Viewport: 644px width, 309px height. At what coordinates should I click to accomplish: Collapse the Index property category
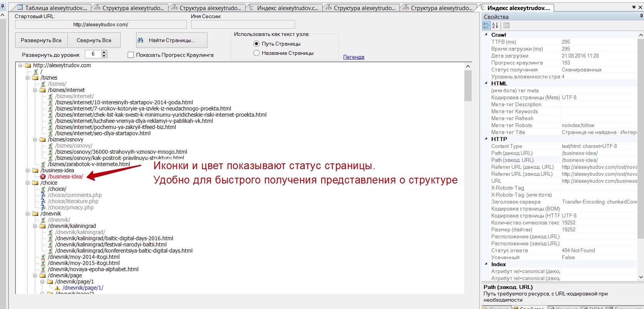[486, 264]
